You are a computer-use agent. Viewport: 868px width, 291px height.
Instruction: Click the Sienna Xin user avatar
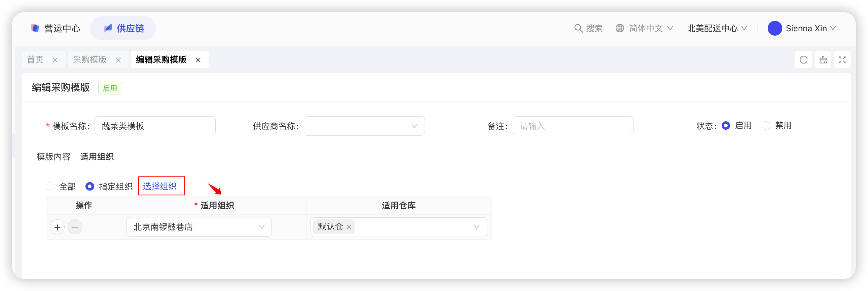(x=774, y=28)
